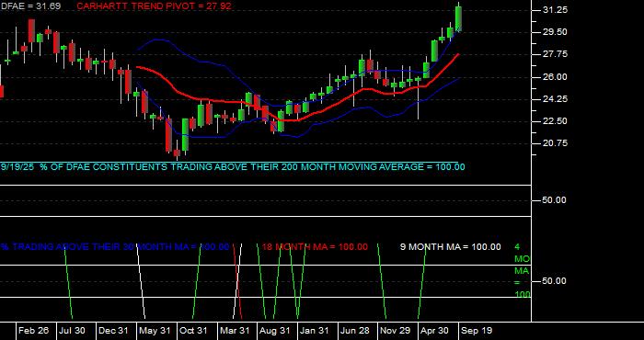
Task: Click the lowest red candlestick near 20.75
Action: point(177,153)
